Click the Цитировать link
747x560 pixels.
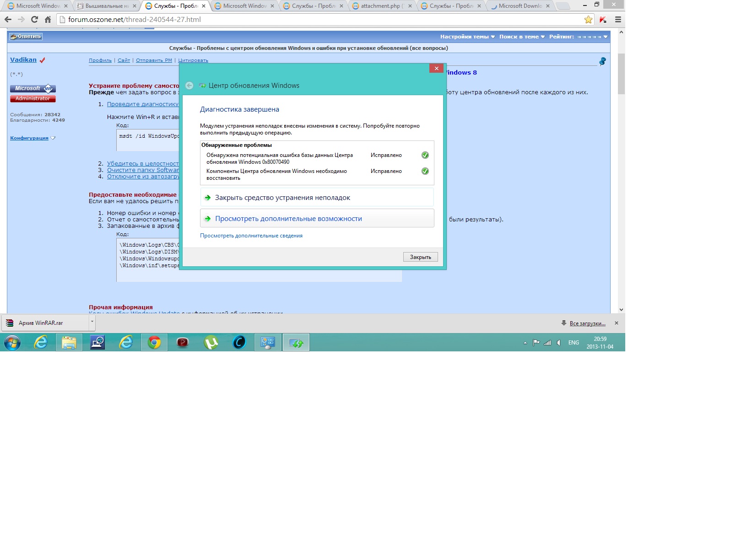(193, 60)
